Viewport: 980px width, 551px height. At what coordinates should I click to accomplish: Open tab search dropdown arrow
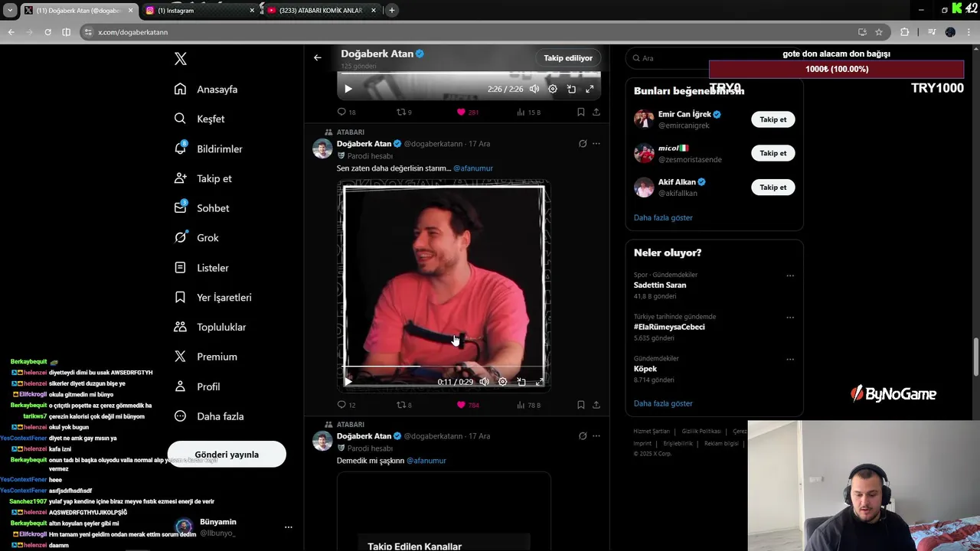10,10
